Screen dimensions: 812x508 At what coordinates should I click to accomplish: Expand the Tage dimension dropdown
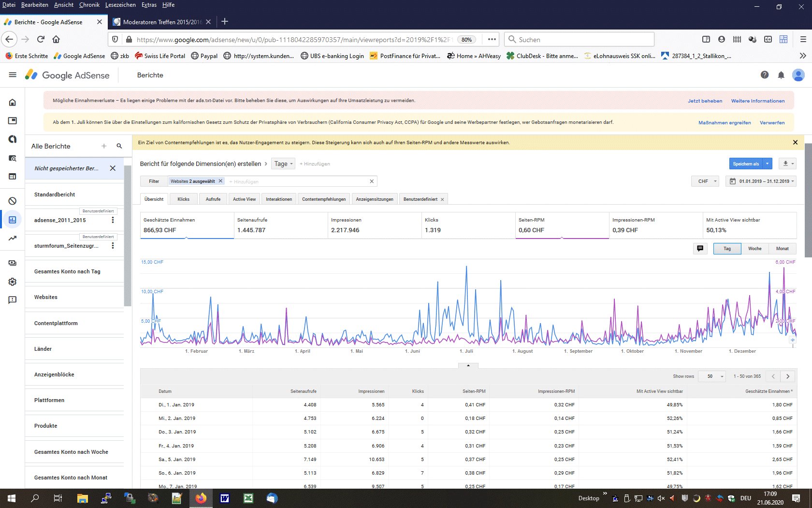pyautogui.click(x=283, y=164)
